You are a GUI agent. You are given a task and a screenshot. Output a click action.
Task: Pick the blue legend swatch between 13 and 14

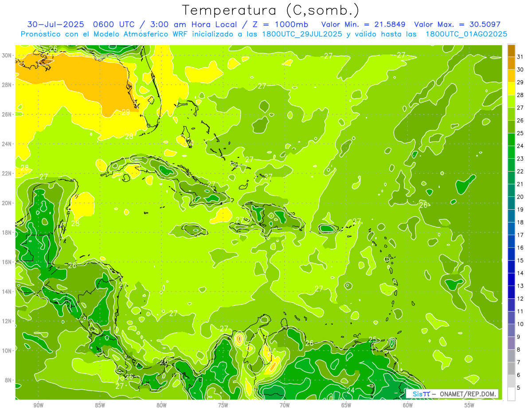tap(511, 279)
